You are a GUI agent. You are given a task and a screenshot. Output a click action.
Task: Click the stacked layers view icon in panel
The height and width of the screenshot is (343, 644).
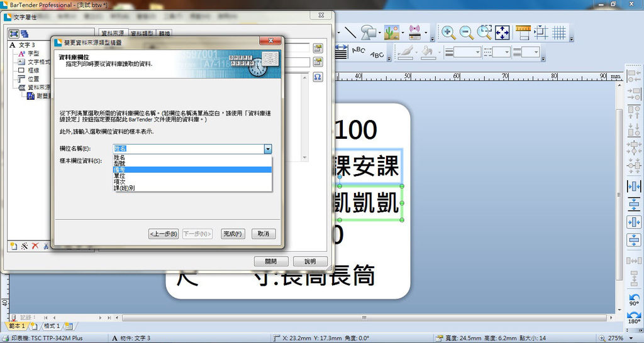point(25,34)
